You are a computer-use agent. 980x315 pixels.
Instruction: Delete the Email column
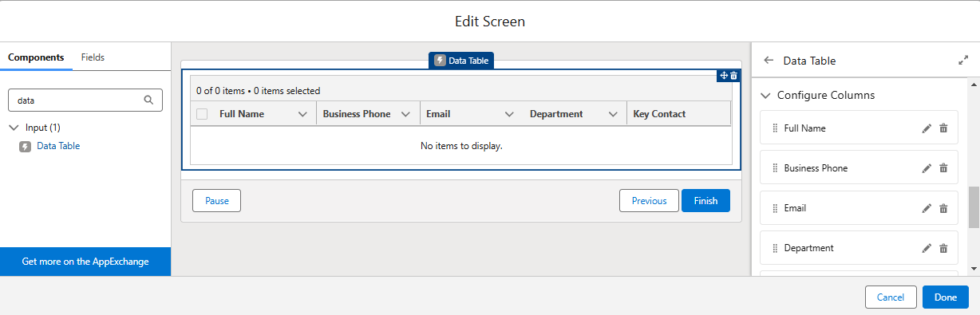(x=943, y=208)
